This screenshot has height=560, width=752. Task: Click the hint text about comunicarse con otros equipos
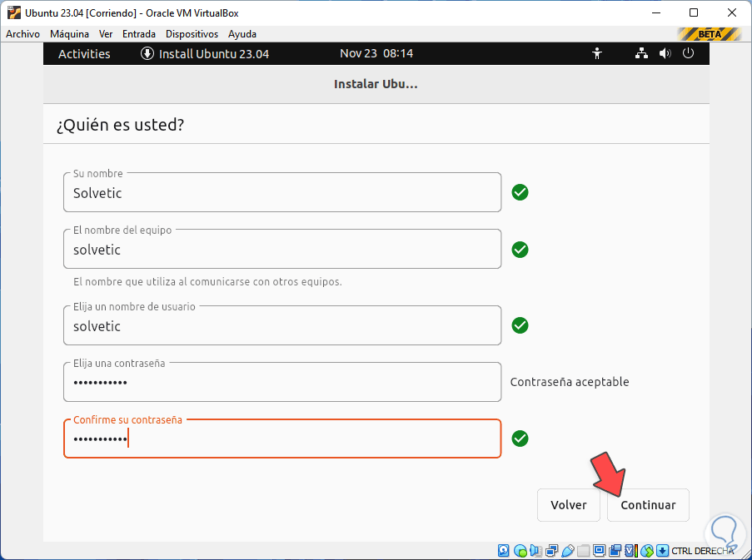tap(207, 282)
